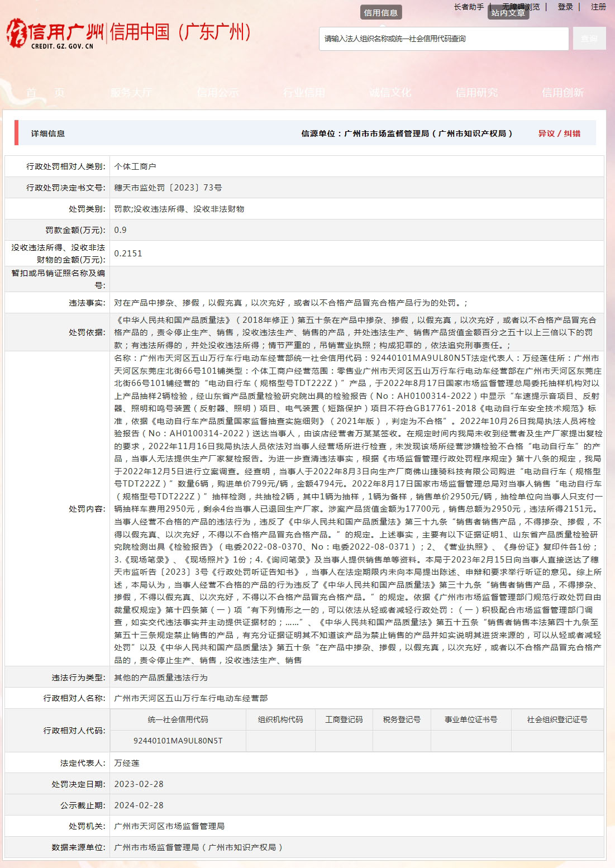The height and width of the screenshot is (868, 615).
Task: Click the 公示截止期 row label
Action: click(83, 805)
